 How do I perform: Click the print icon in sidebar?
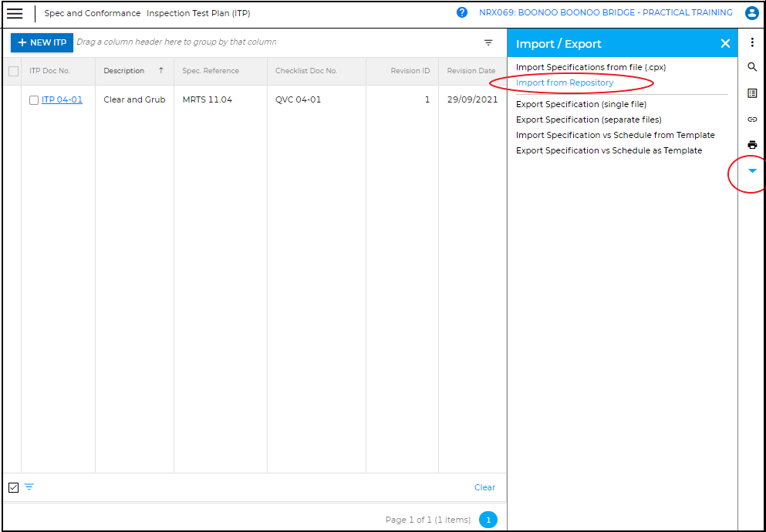point(752,145)
